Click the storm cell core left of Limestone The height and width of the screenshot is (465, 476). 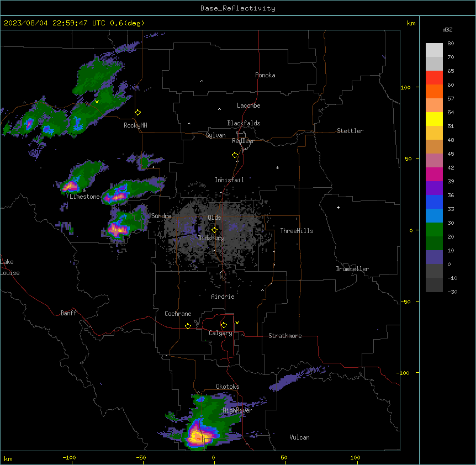click(71, 186)
